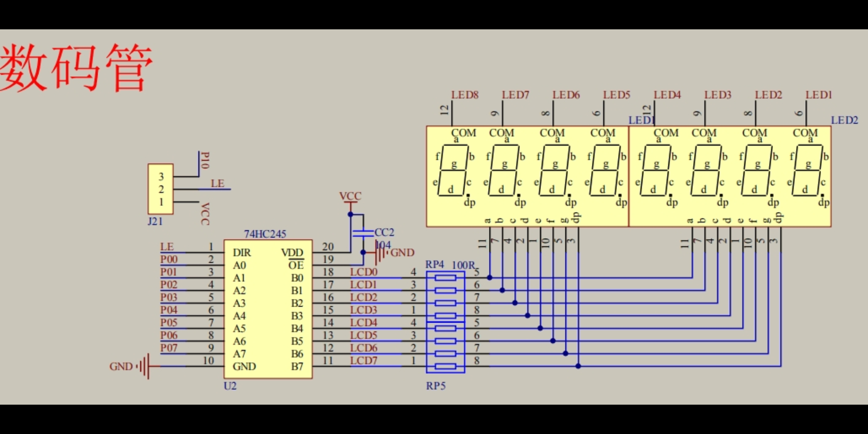Select the LCD6 net label
The image size is (868, 434).
point(364,348)
